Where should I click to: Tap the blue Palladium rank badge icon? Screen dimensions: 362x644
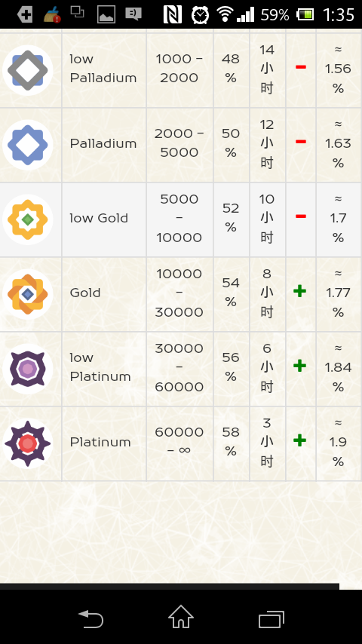[x=28, y=145]
